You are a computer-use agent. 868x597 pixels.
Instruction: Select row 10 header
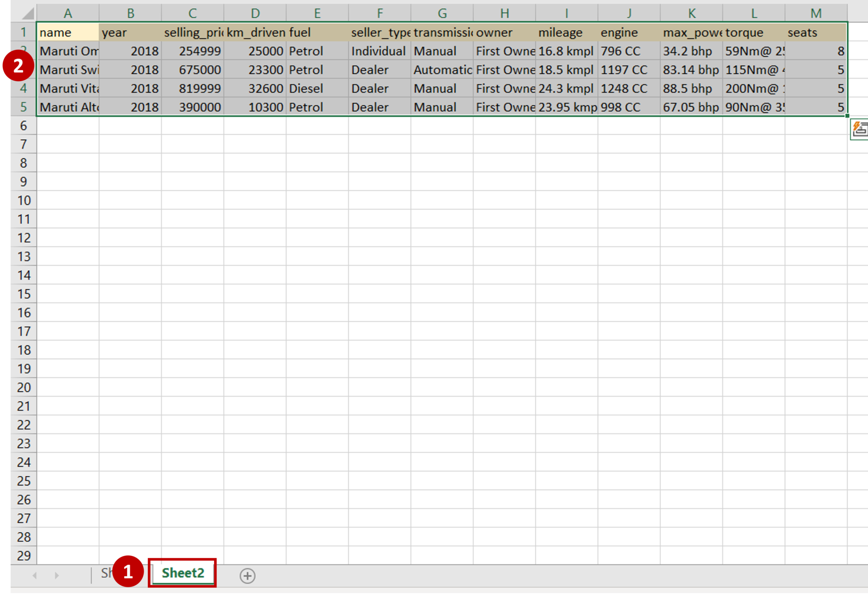pos(24,200)
